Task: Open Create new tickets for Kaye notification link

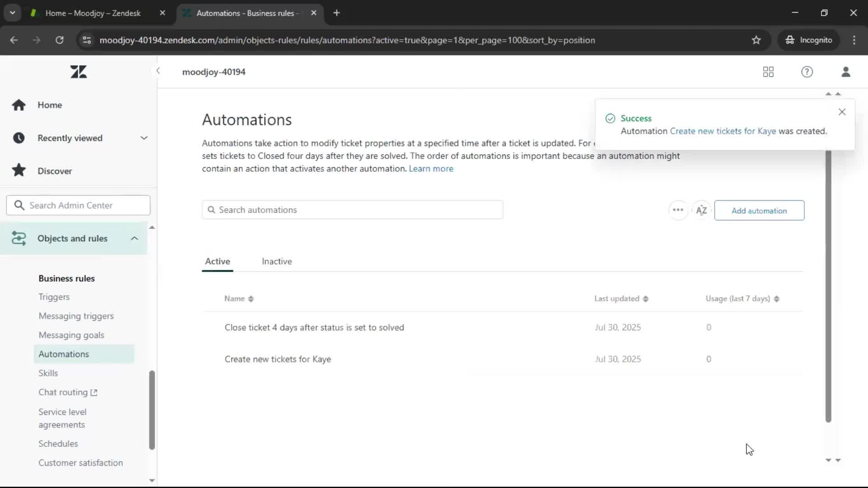Action: (x=722, y=131)
